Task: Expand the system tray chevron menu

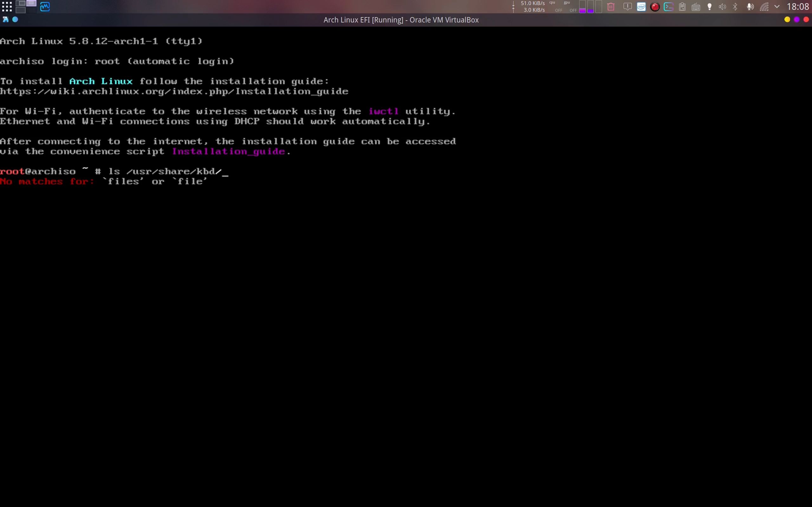Action: point(777,7)
